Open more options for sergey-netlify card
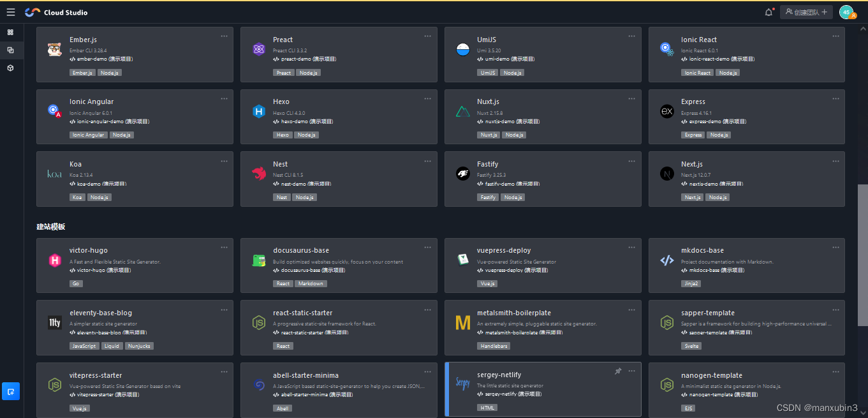868x418 pixels. tap(632, 371)
